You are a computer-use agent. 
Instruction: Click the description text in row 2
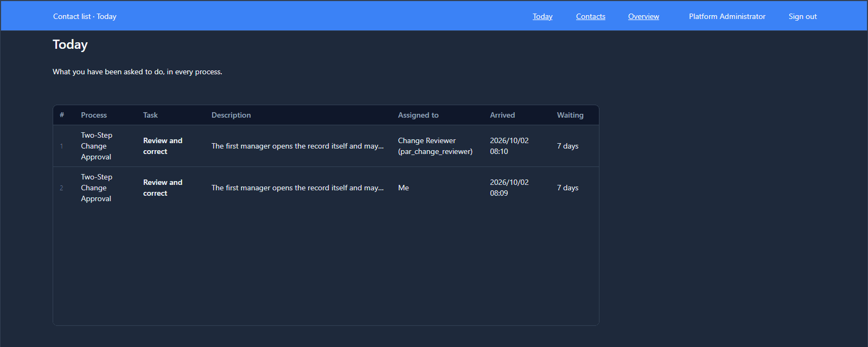coord(297,188)
